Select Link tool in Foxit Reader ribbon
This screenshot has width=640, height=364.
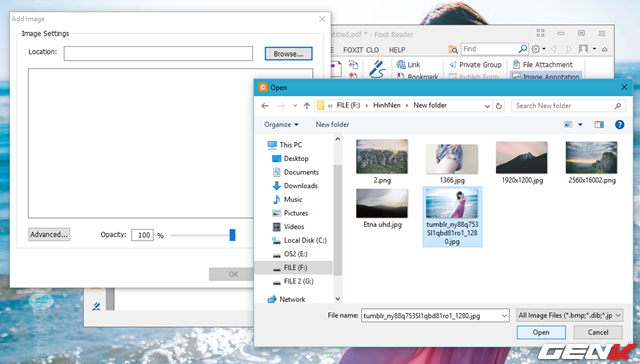tap(408, 64)
